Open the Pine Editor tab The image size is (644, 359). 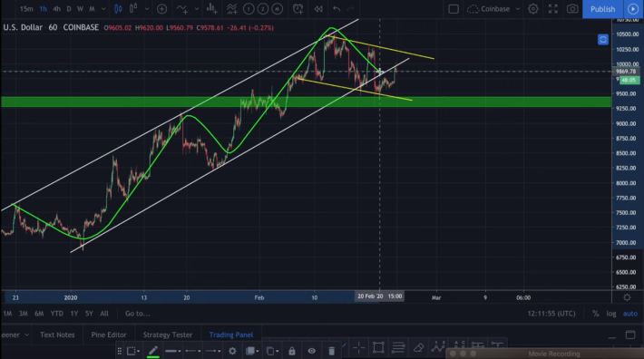tap(109, 335)
